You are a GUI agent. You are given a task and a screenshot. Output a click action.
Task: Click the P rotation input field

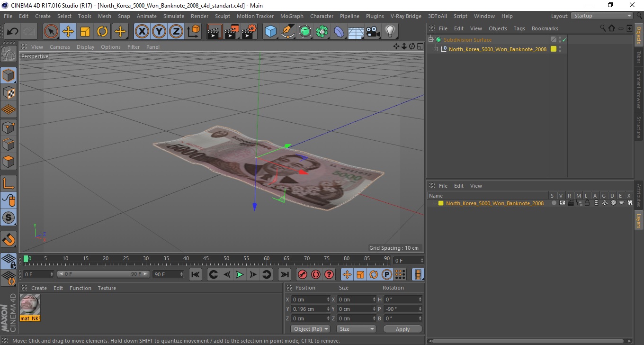tap(403, 309)
